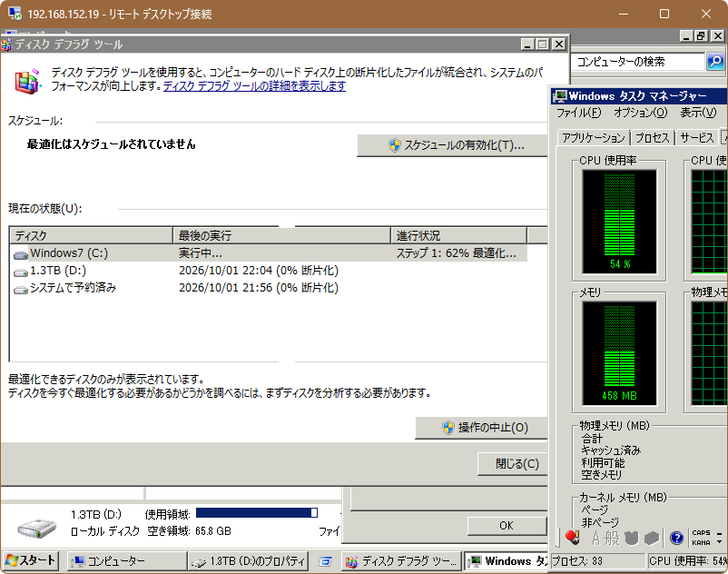Click the grayed IME pad icon
This screenshot has width=728, height=574.
pos(632,539)
